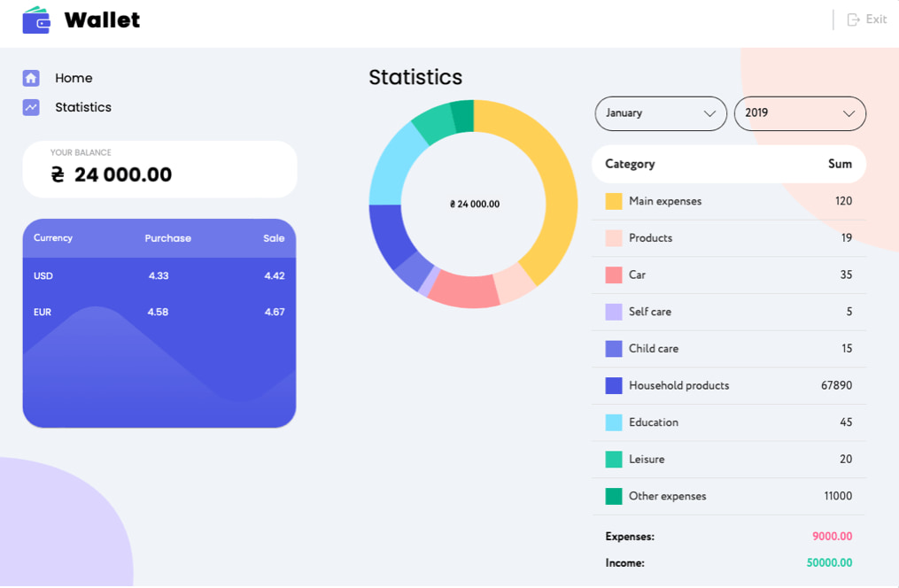
Task: Click the Other expenses dark green swatch
Action: click(x=614, y=496)
